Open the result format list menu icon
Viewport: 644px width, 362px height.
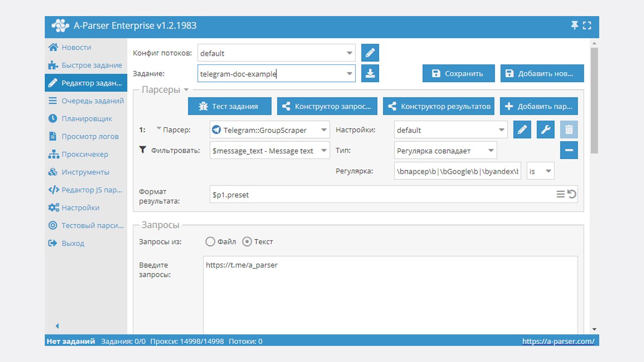click(560, 194)
